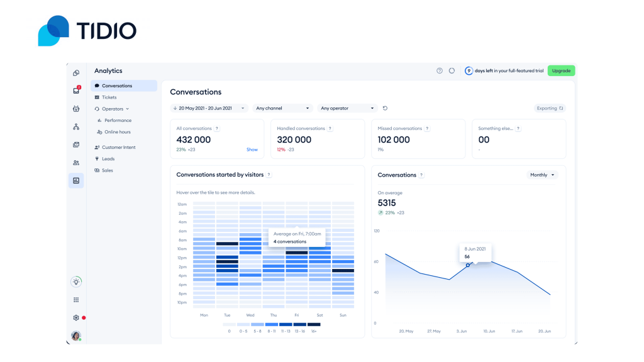Select Customer Intent in the sidebar
The width and height of the screenshot is (644, 362).
(x=118, y=147)
